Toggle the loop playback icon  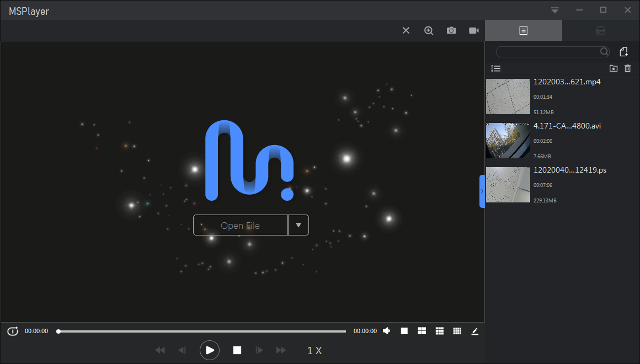click(x=13, y=331)
